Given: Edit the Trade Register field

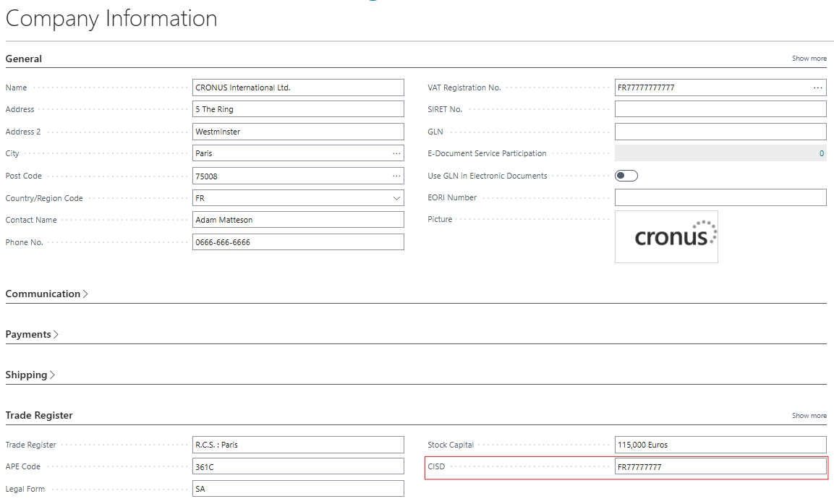Looking at the screenshot, I should (298, 445).
